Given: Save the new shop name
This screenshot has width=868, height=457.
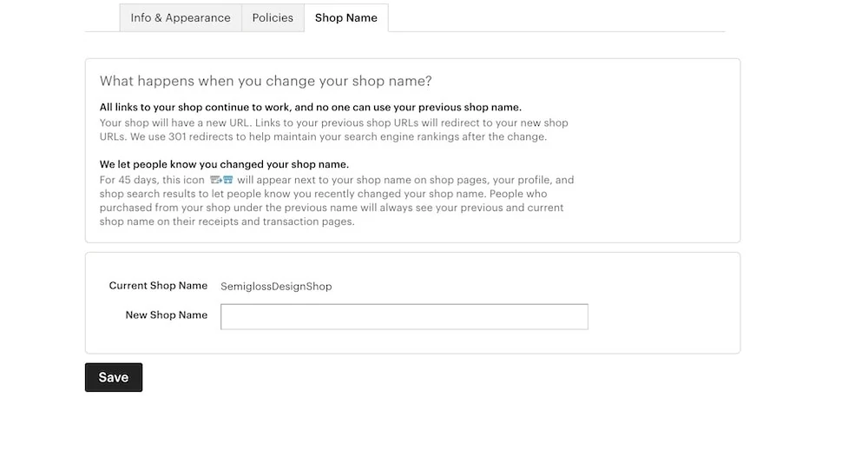Looking at the screenshot, I should point(114,377).
